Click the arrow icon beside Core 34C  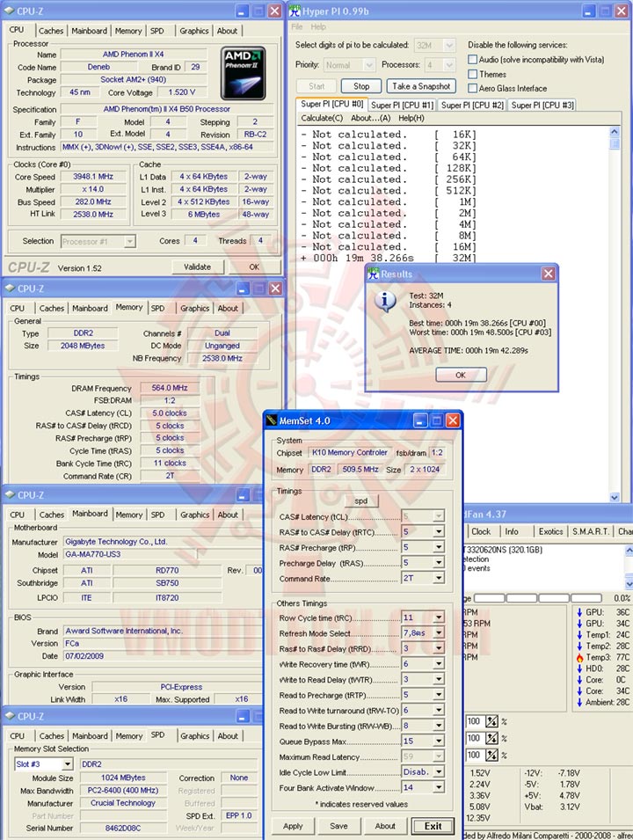[579, 690]
